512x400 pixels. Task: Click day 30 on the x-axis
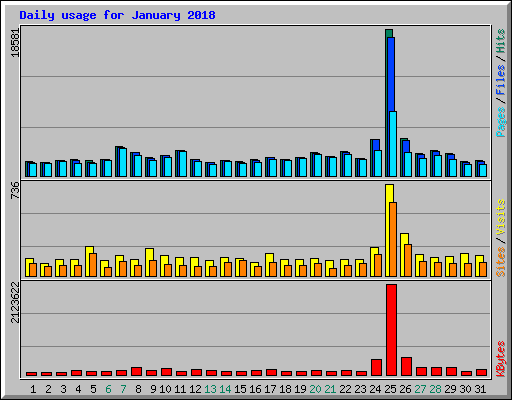(x=465, y=389)
